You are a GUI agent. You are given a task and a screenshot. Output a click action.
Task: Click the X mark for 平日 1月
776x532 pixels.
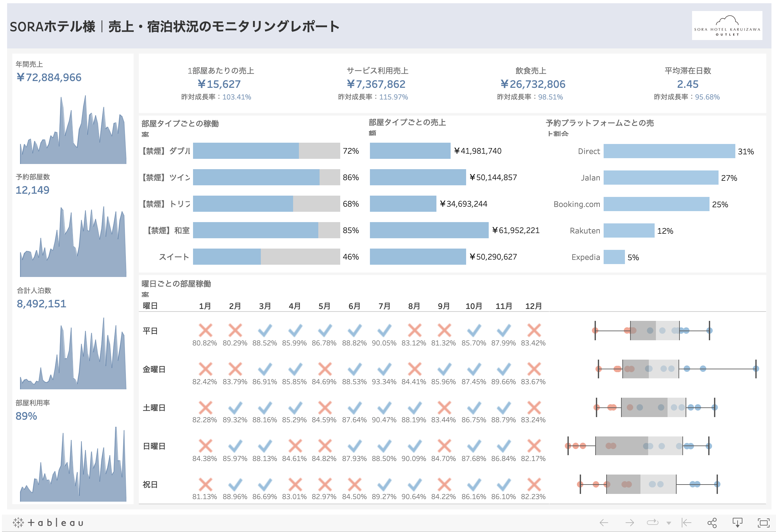tap(205, 330)
